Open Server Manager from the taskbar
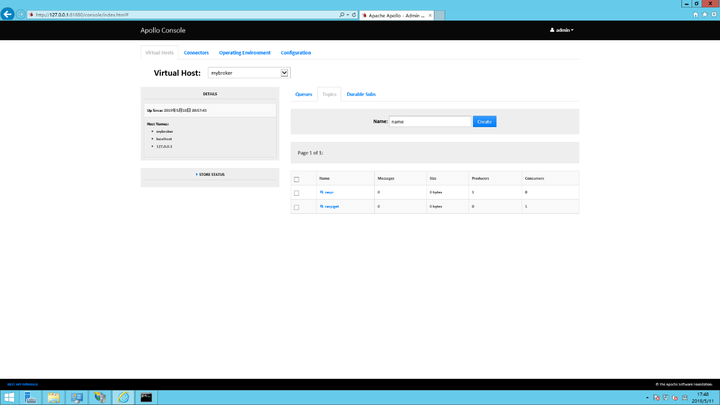Image resolution: width=720 pixels, height=405 pixels. pos(30,397)
